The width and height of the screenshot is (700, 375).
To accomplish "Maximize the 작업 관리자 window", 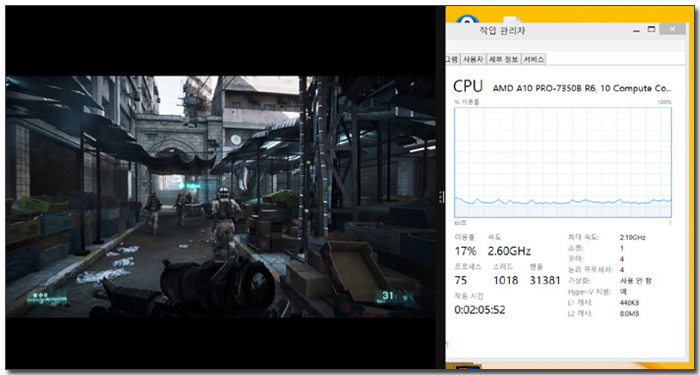I will [651, 29].
